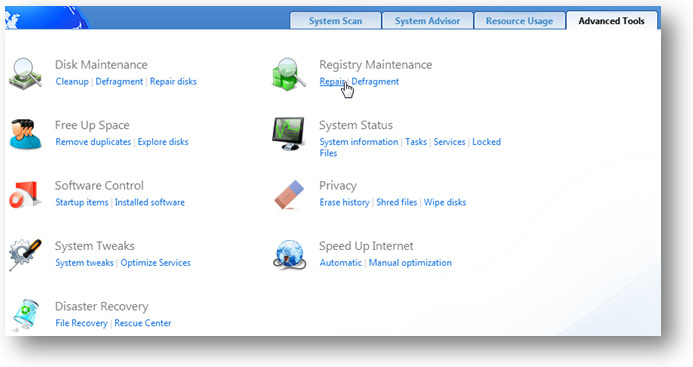The width and height of the screenshot is (693, 367).
Task: Open Services under System Status
Action: (x=449, y=142)
